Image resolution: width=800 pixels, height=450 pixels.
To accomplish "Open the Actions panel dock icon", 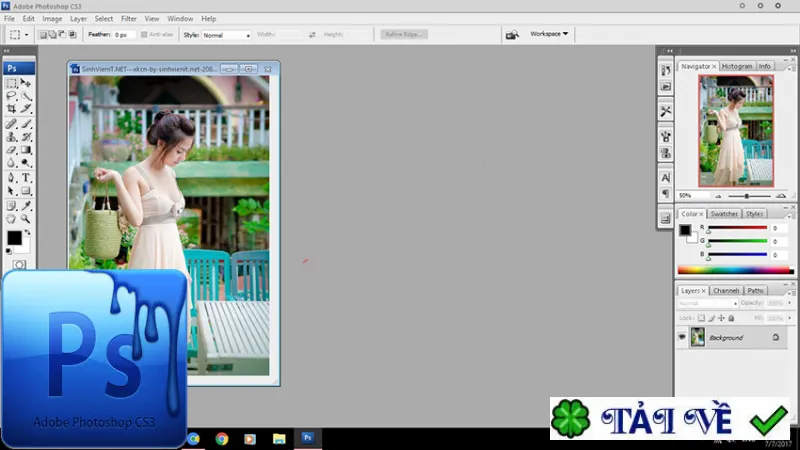I will click(665, 87).
